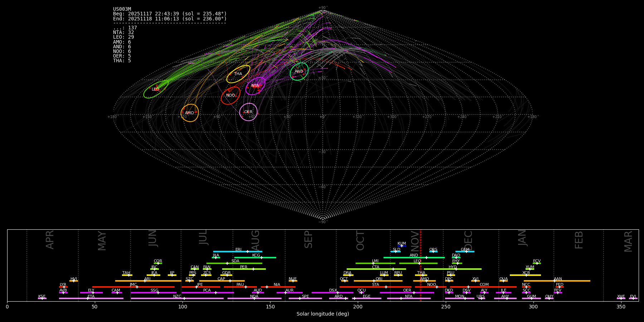Screen dimensions: 644x322
Task: Click the MON shower bar in the timeline
Action: coord(459,298)
